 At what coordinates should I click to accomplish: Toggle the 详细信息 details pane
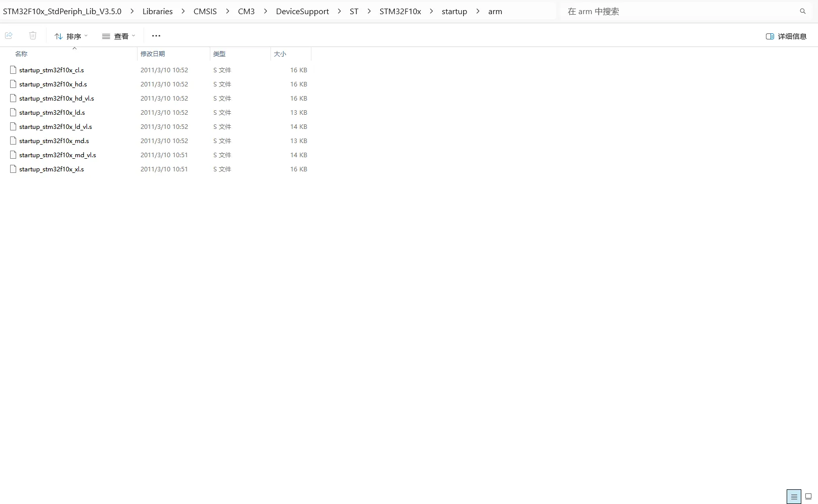[x=786, y=36]
